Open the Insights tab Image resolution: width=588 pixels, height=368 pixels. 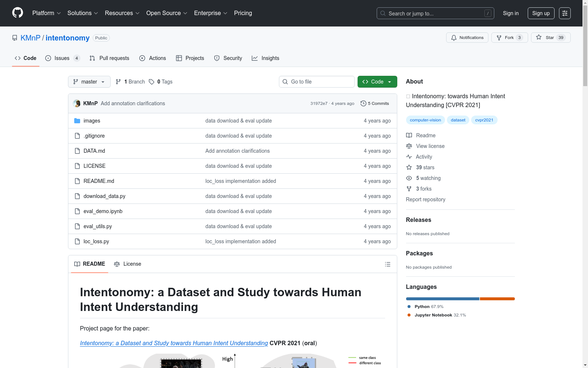pos(265,58)
